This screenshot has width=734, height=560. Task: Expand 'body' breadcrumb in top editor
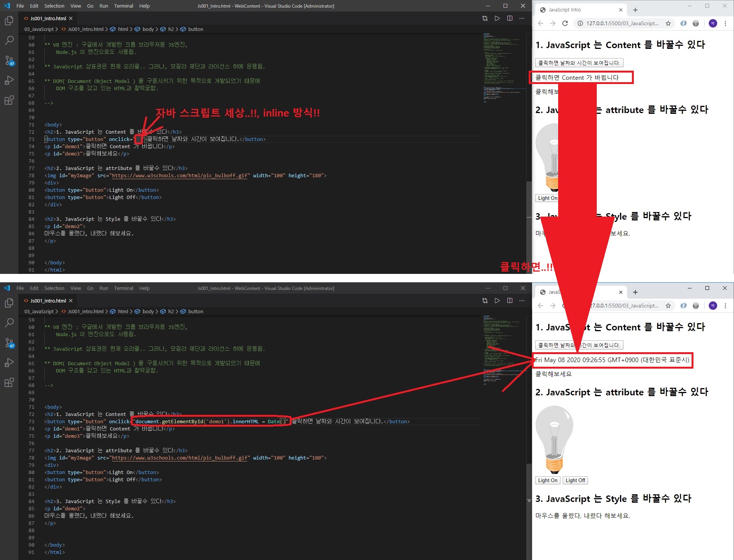[148, 29]
